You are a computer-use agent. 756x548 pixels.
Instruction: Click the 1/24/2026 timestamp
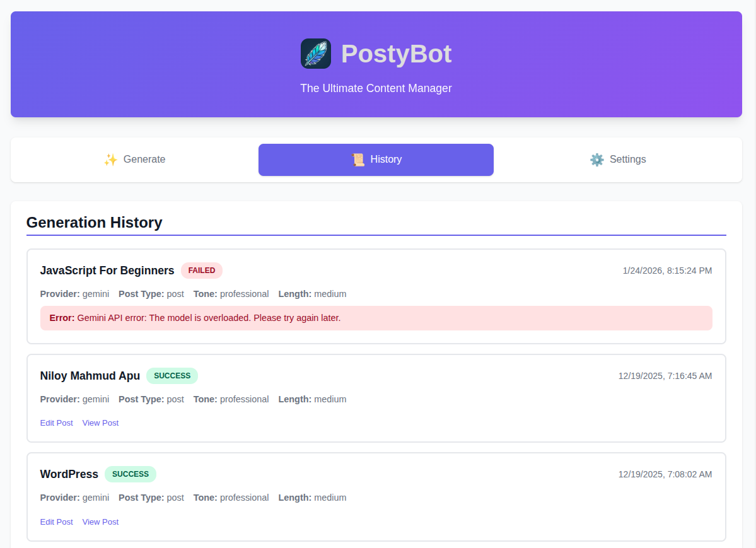point(667,271)
